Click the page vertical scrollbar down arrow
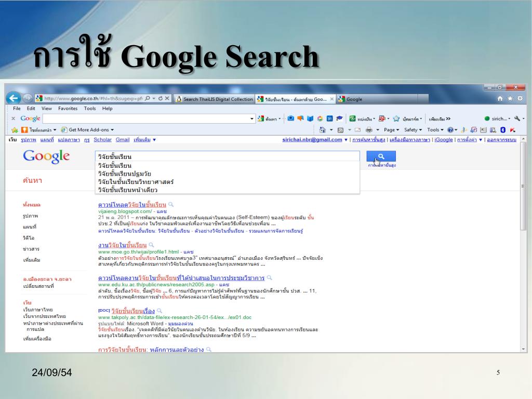 point(523,349)
